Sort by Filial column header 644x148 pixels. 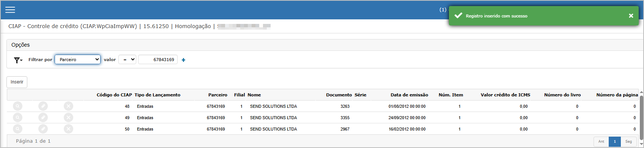click(x=239, y=95)
